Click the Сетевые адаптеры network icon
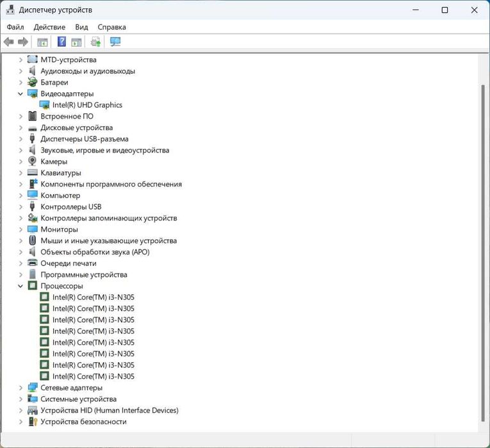The width and height of the screenshot is (490, 448). coord(32,387)
